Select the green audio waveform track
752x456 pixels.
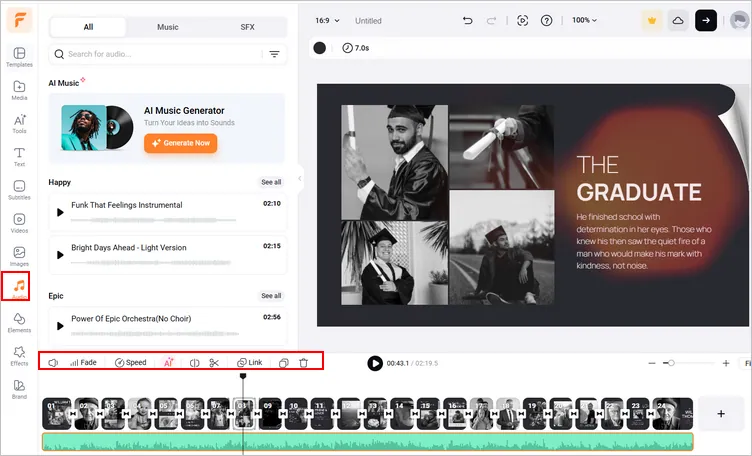pos(368,442)
